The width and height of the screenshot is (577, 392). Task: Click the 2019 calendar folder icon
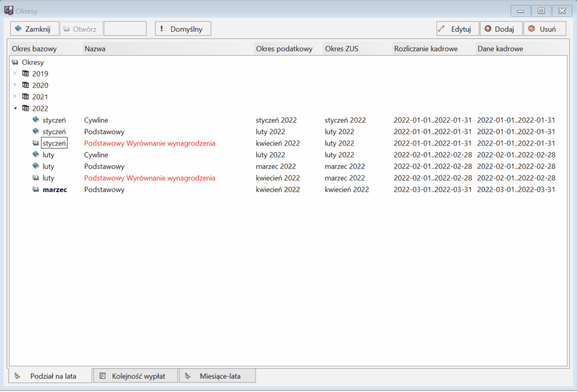pos(25,73)
